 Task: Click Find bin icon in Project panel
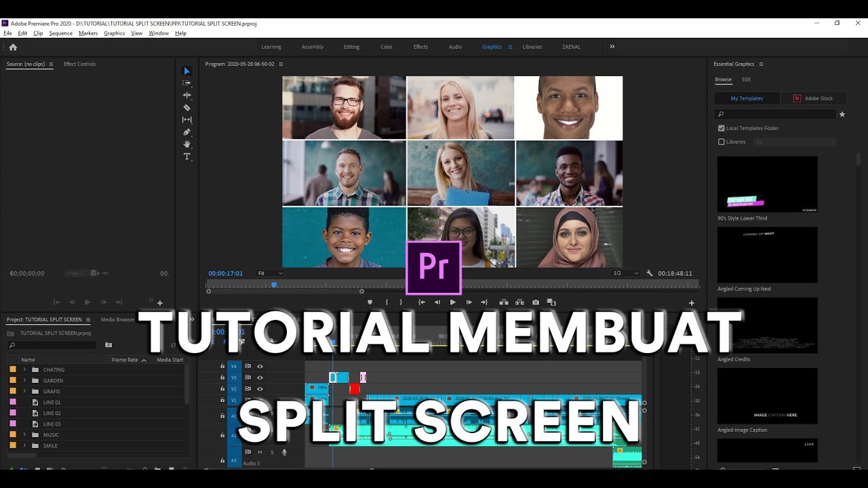(x=108, y=345)
